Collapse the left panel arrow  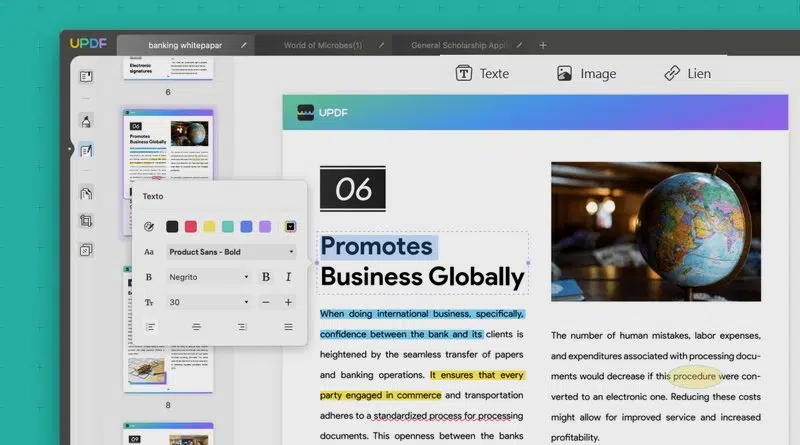coord(70,149)
